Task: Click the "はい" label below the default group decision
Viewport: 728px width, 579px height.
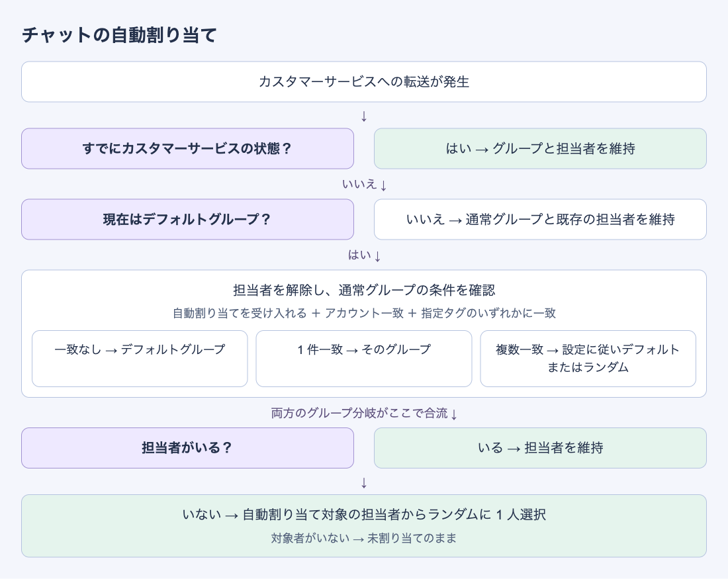Action: (x=359, y=255)
